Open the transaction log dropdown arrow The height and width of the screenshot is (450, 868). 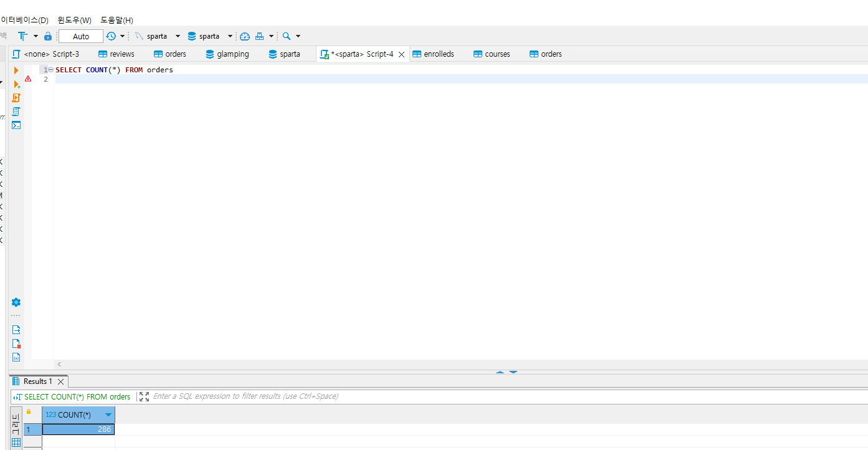click(122, 36)
